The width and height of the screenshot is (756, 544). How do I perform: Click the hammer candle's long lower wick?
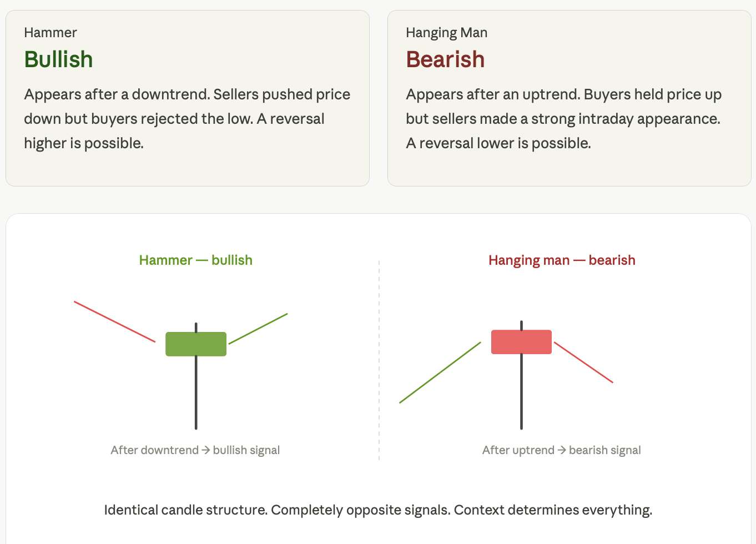click(196, 392)
